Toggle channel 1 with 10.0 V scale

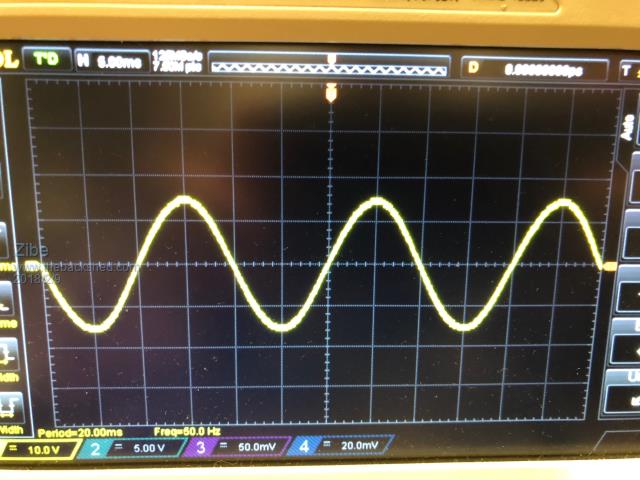point(36,450)
